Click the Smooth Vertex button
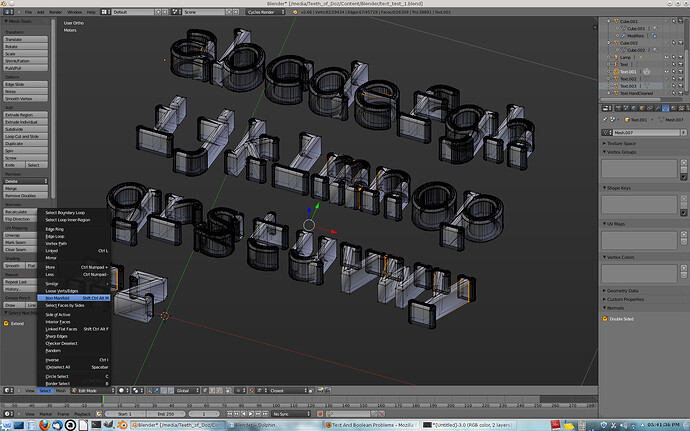 [26, 99]
